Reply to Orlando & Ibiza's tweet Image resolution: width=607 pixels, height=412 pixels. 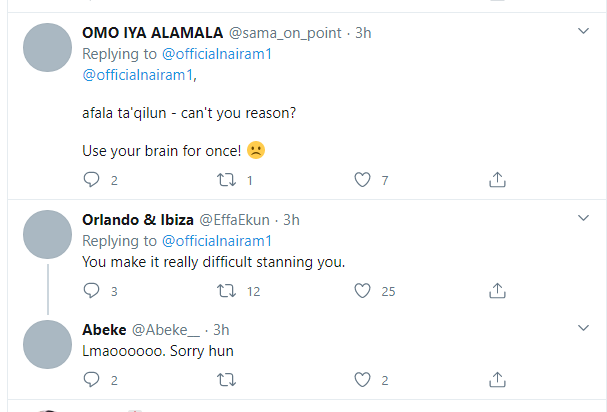91,291
